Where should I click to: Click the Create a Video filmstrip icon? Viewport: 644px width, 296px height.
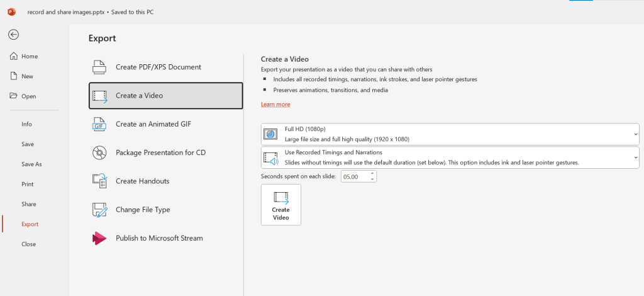point(100,96)
